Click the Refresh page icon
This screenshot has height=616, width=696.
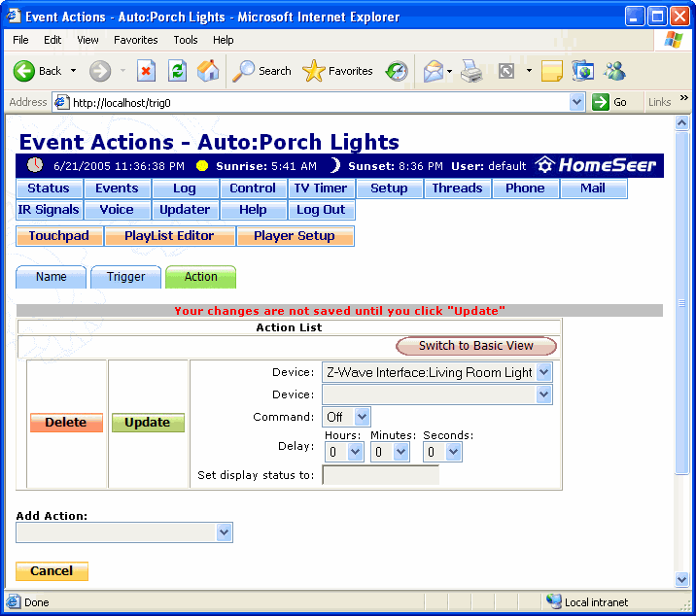(x=177, y=71)
